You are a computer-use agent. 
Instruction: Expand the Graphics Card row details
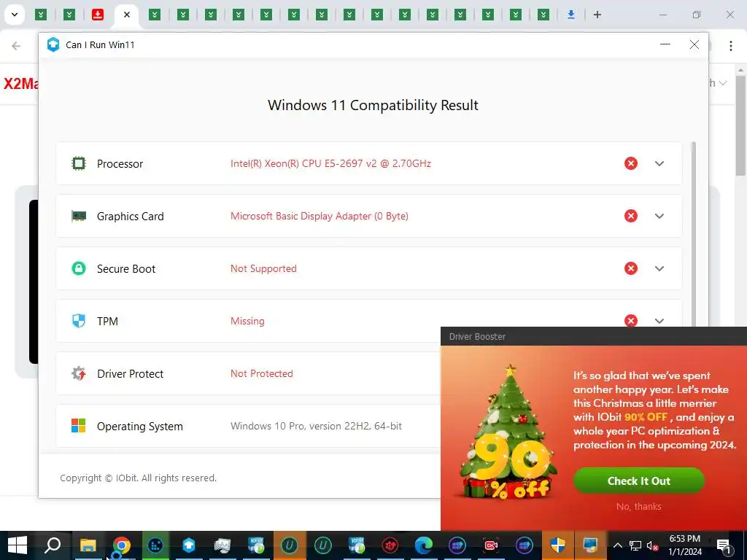[x=659, y=216]
